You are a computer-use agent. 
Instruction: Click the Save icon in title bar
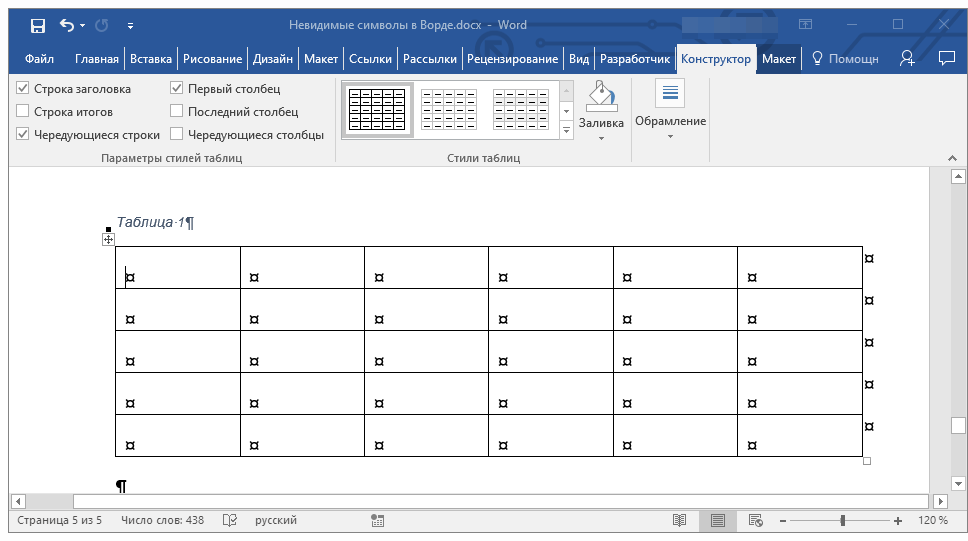point(37,25)
